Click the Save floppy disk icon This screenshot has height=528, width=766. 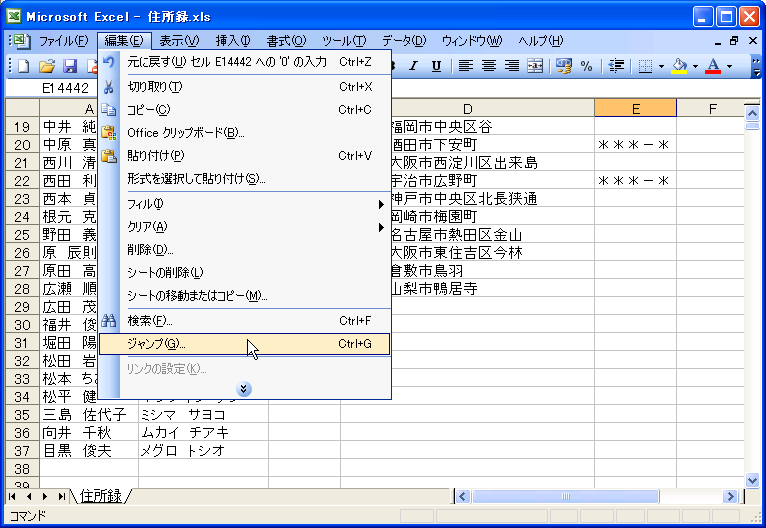pos(70,66)
